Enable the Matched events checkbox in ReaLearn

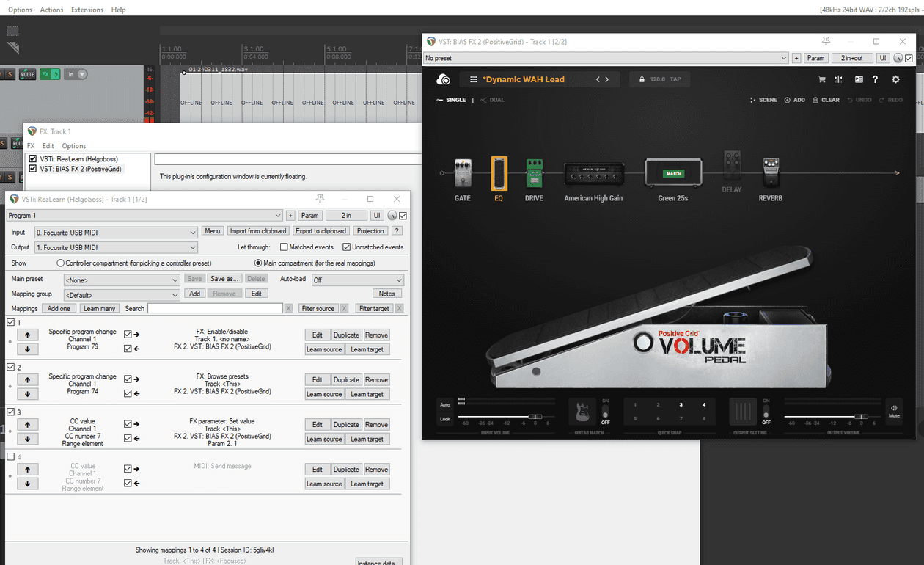[283, 247]
